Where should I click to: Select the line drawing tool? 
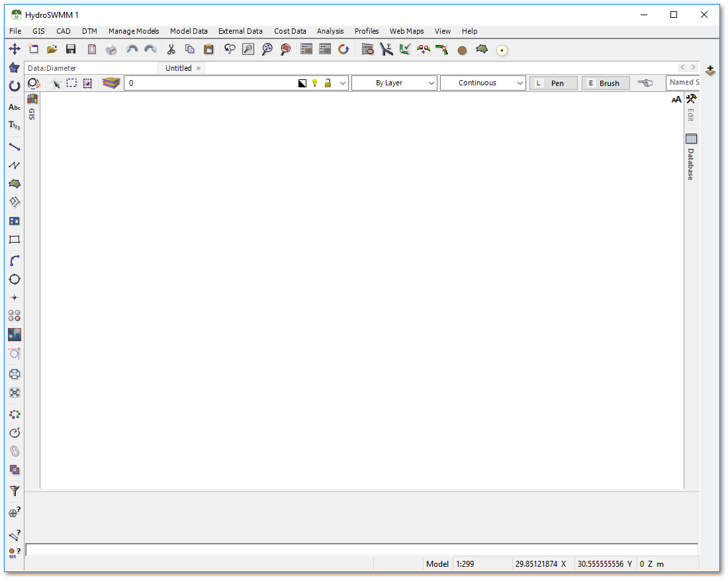pyautogui.click(x=15, y=147)
